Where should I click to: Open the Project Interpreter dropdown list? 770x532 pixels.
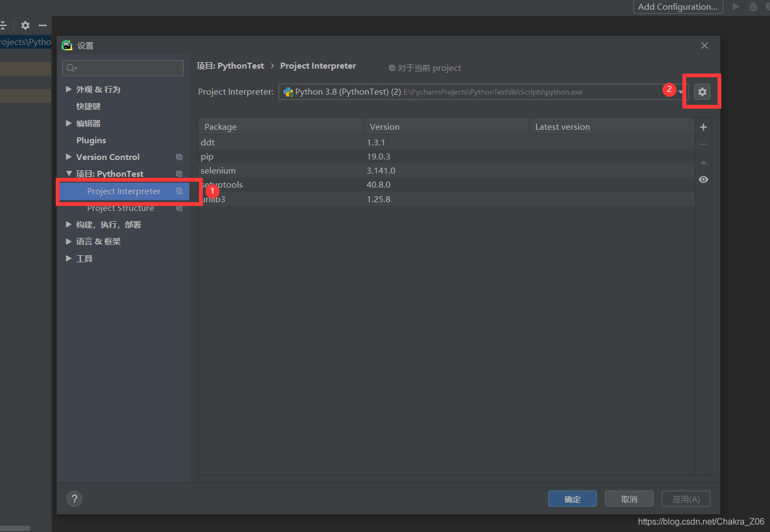point(680,92)
